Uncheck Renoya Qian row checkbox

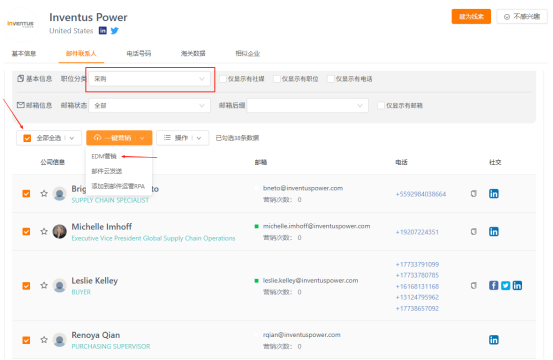(x=26, y=340)
